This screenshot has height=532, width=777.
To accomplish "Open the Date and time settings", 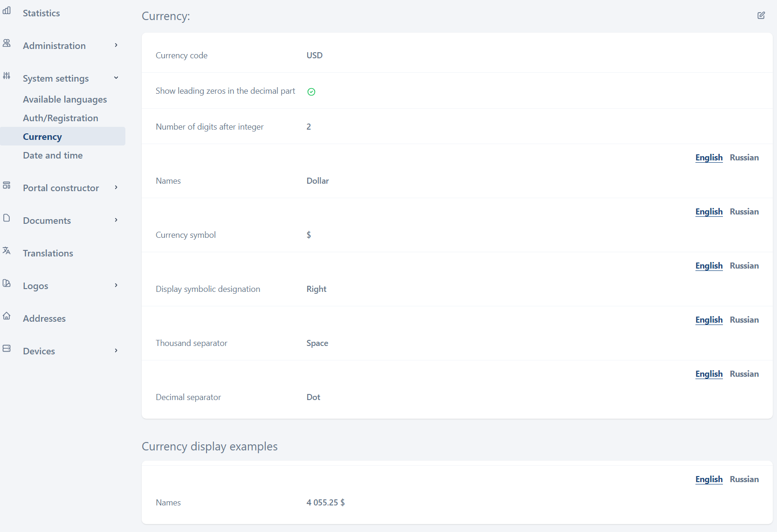I will [x=53, y=155].
